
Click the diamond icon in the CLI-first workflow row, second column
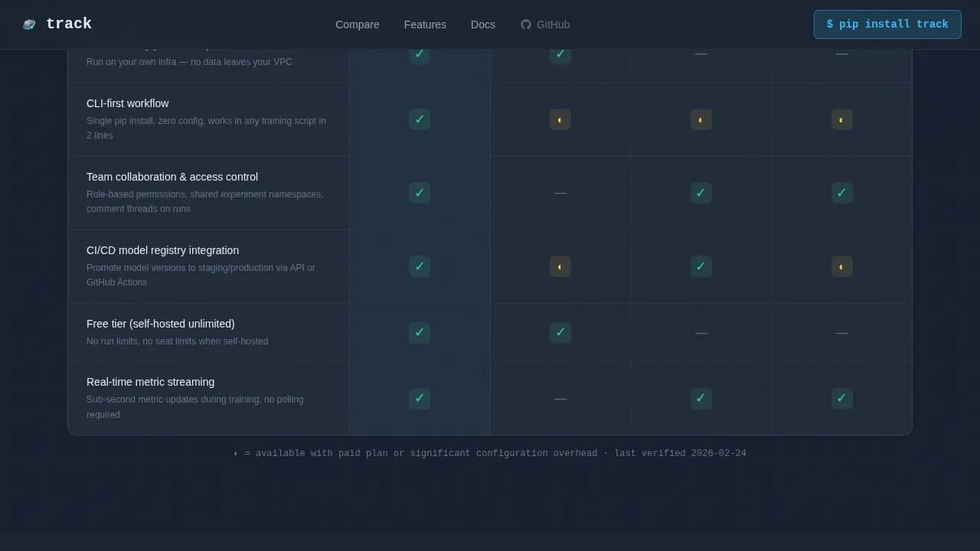(x=560, y=119)
